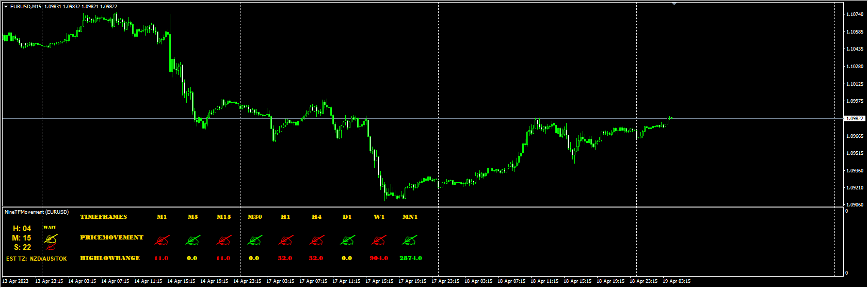Click the current price label 1.09822
This screenshot has width=868, height=288.
pyautogui.click(x=855, y=119)
